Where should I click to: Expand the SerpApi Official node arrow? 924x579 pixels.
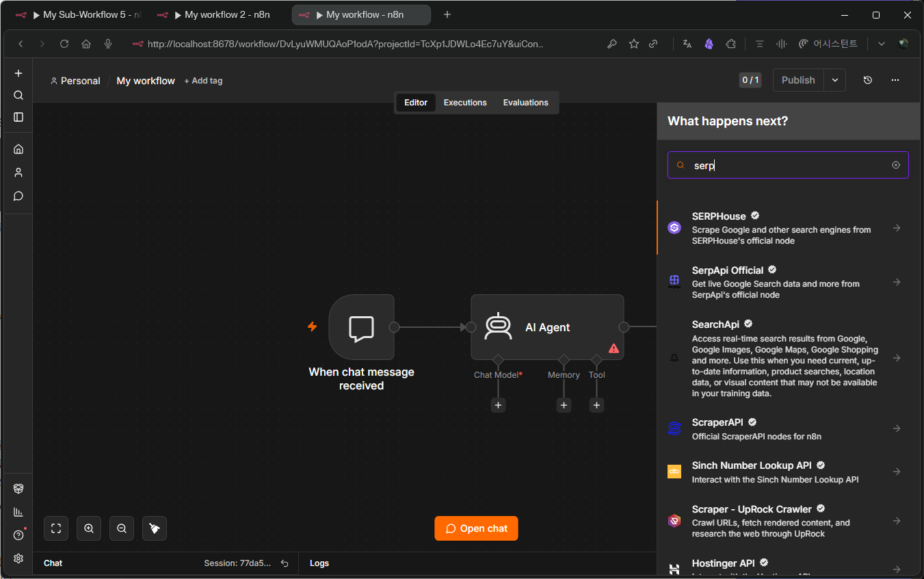click(897, 282)
